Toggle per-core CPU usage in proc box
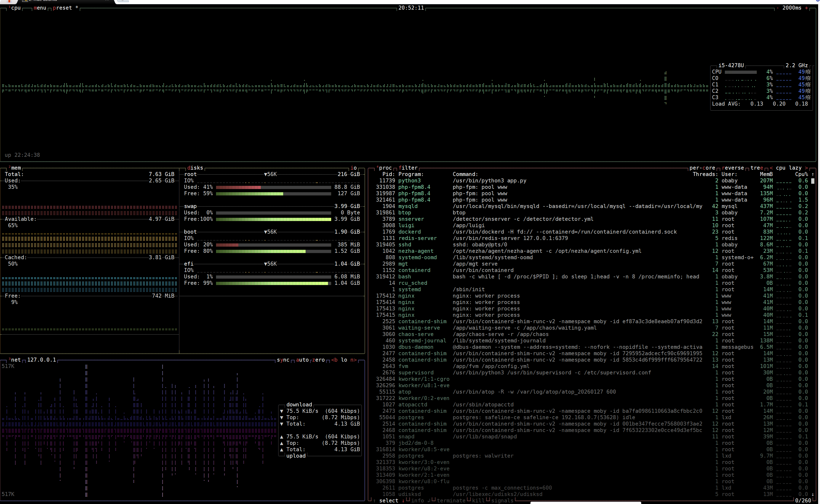The image size is (820, 504). [702, 168]
